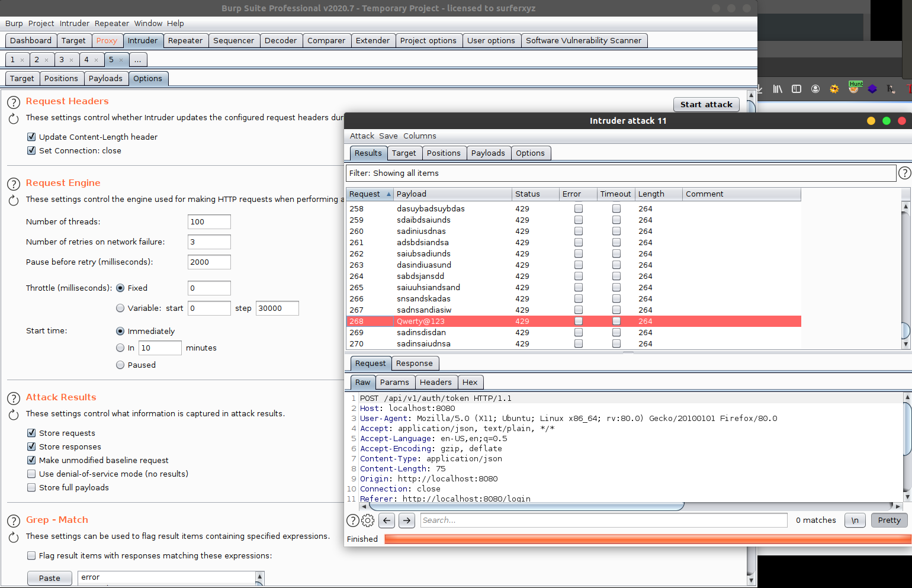Viewport: 912px width, 588px height.
Task: Open the Burp menu
Action: click(14, 23)
